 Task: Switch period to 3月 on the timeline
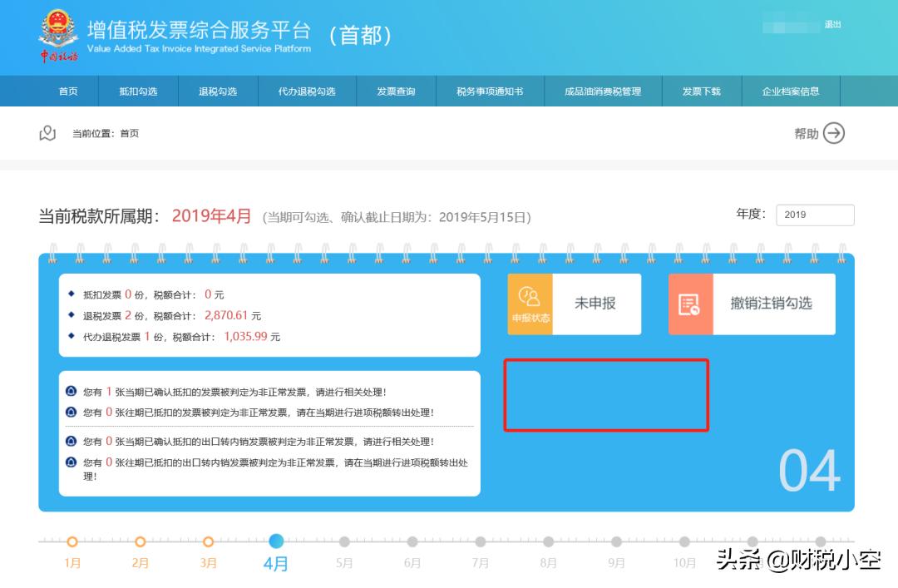pos(208,540)
